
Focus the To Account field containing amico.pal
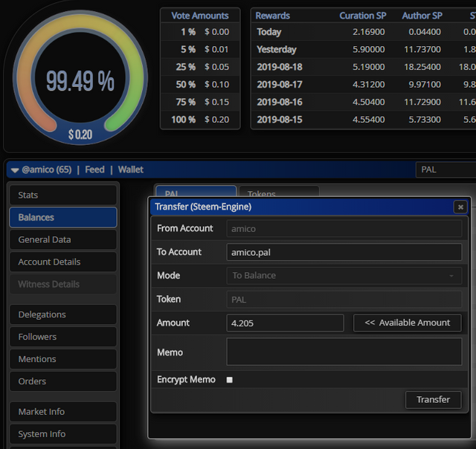[344, 252]
